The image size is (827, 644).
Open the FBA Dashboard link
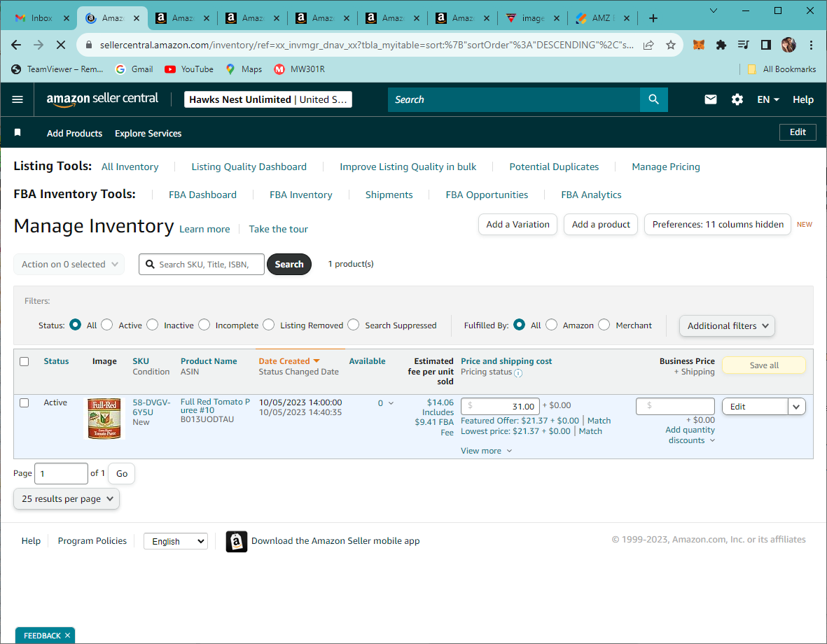pyautogui.click(x=202, y=195)
